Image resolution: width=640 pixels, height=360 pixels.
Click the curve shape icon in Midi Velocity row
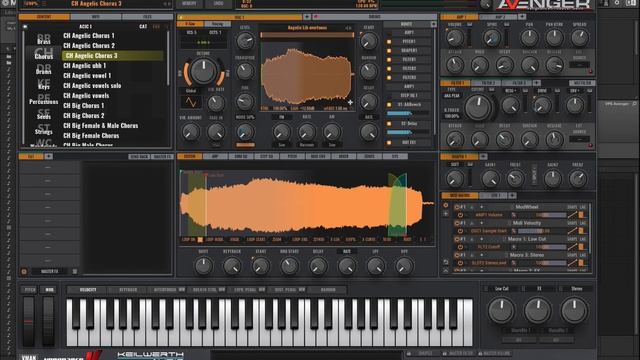[x=572, y=231]
